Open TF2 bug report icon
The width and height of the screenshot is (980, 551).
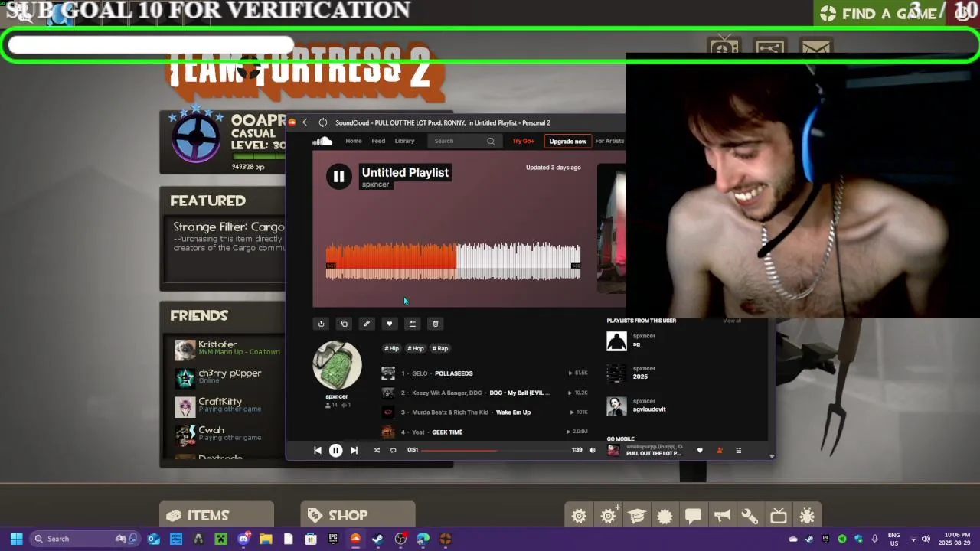click(806, 516)
